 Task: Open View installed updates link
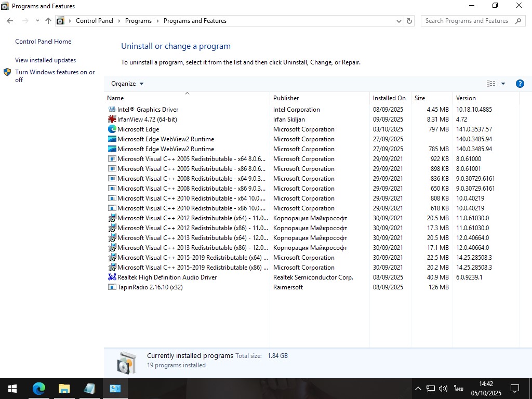click(46, 60)
